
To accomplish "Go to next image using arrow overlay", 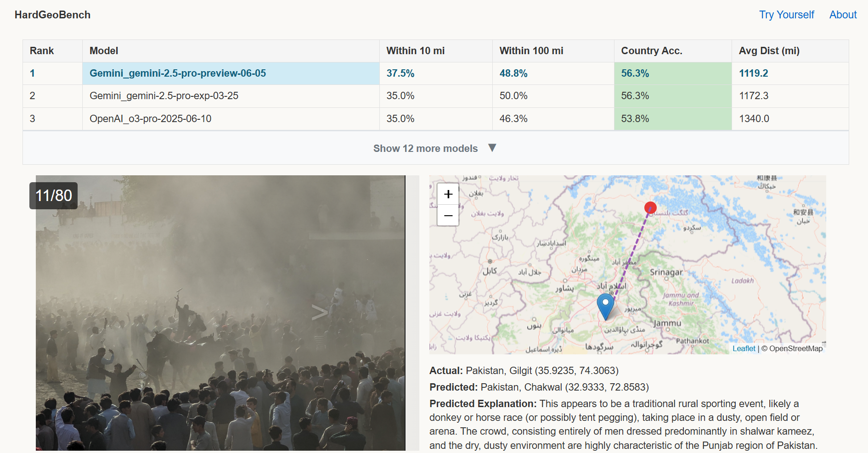I will coord(320,312).
